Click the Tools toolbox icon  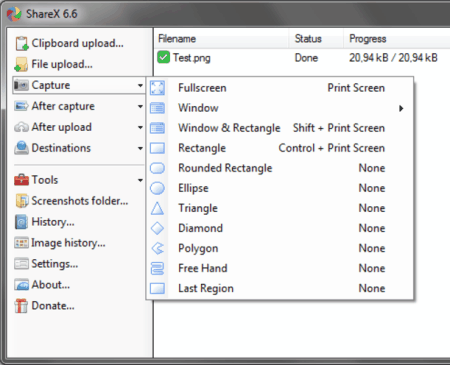click(21, 180)
